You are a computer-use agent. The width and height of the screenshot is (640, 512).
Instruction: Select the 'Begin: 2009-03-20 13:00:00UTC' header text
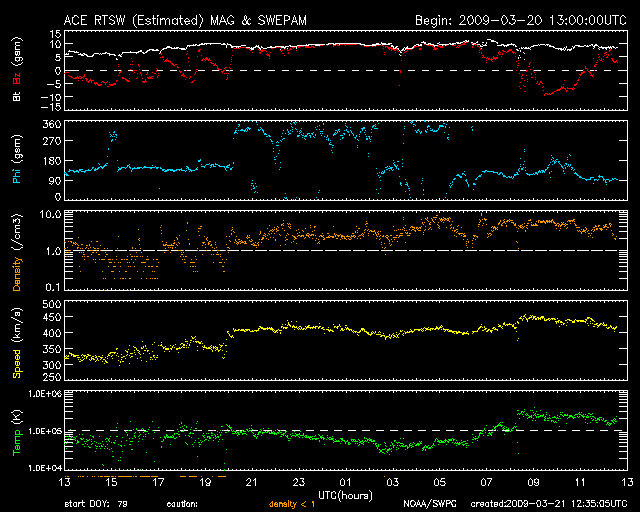(521, 20)
